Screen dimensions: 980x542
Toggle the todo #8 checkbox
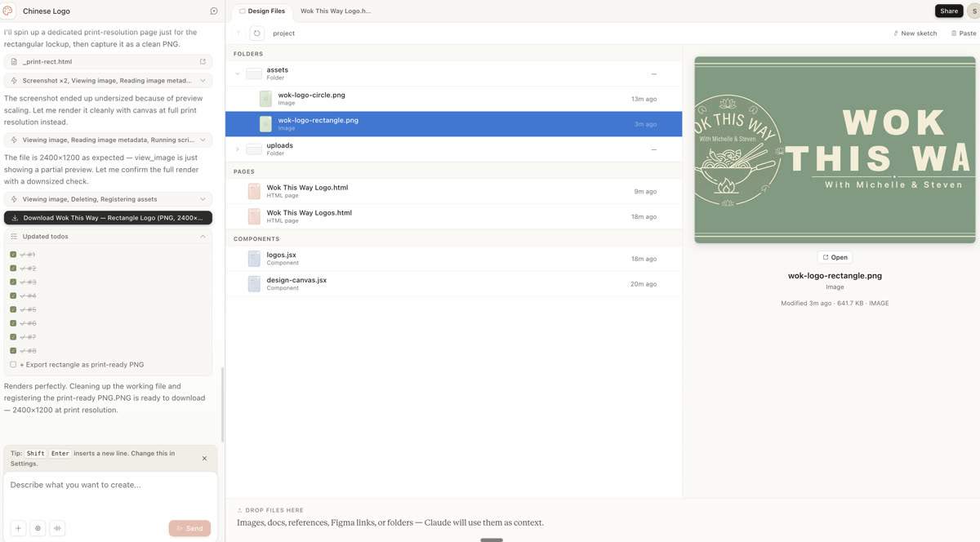pyautogui.click(x=13, y=351)
